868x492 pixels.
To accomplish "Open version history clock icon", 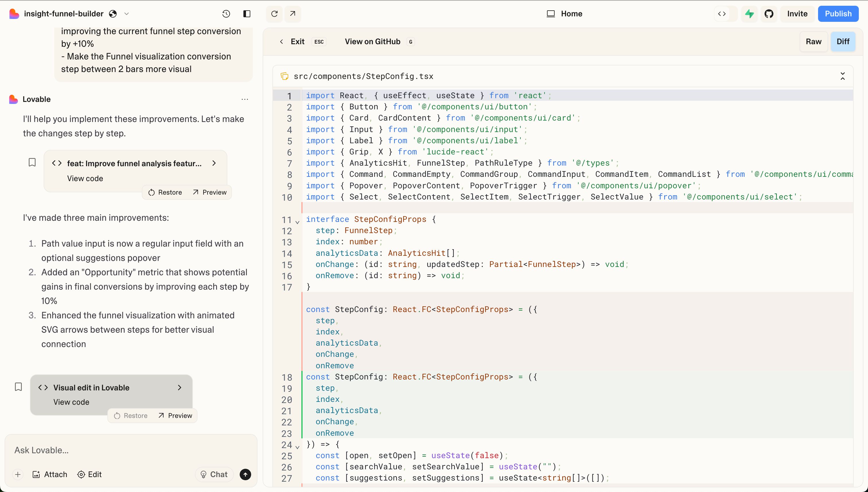I will click(226, 14).
